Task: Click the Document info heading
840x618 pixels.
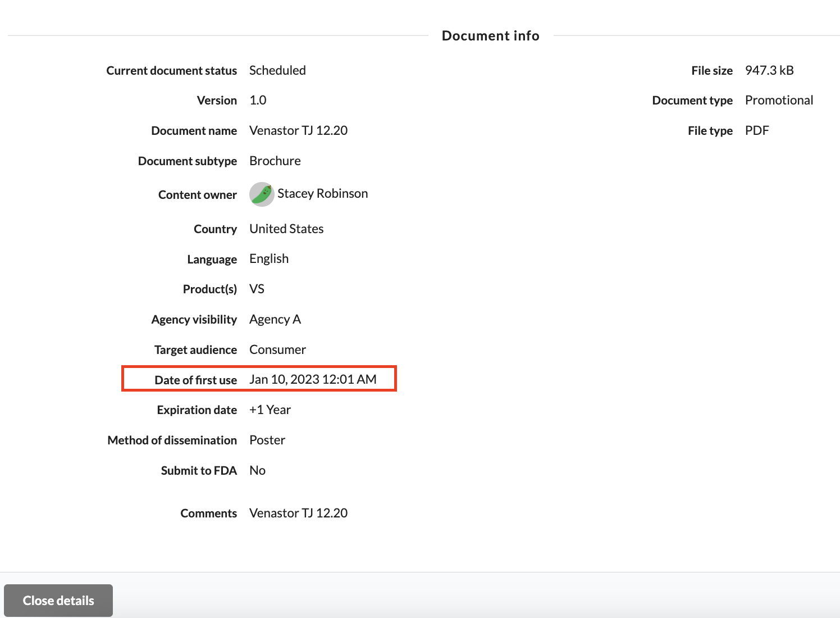Action: tap(491, 35)
